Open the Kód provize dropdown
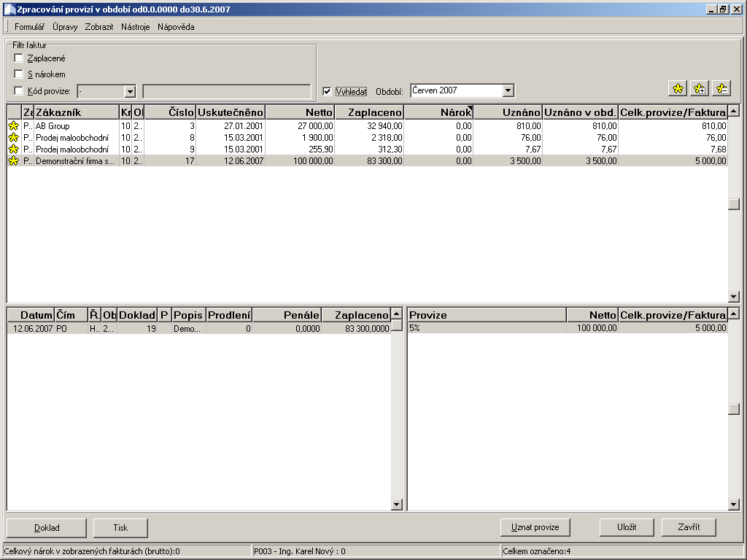Screen dimensions: 747x560 click(x=130, y=91)
